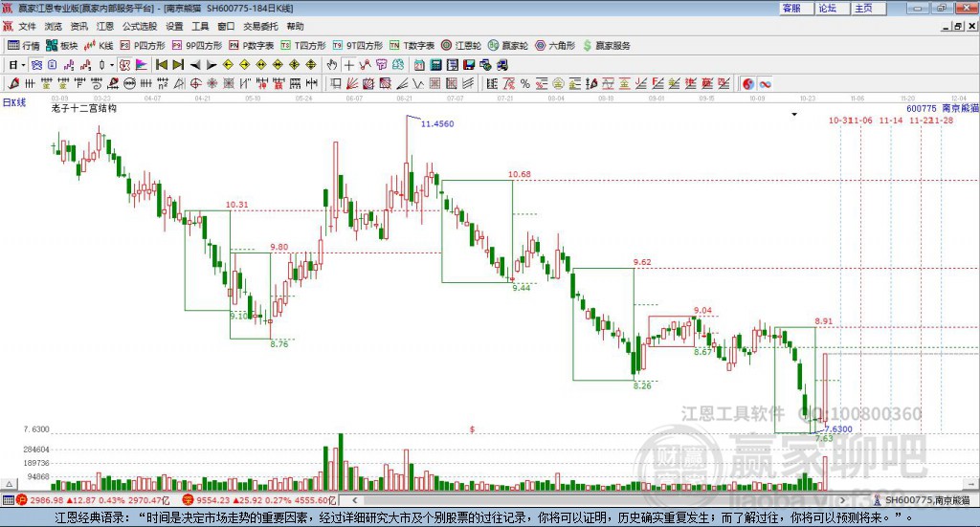
Task: Click the 主页 homepage button
Action: coord(869,8)
